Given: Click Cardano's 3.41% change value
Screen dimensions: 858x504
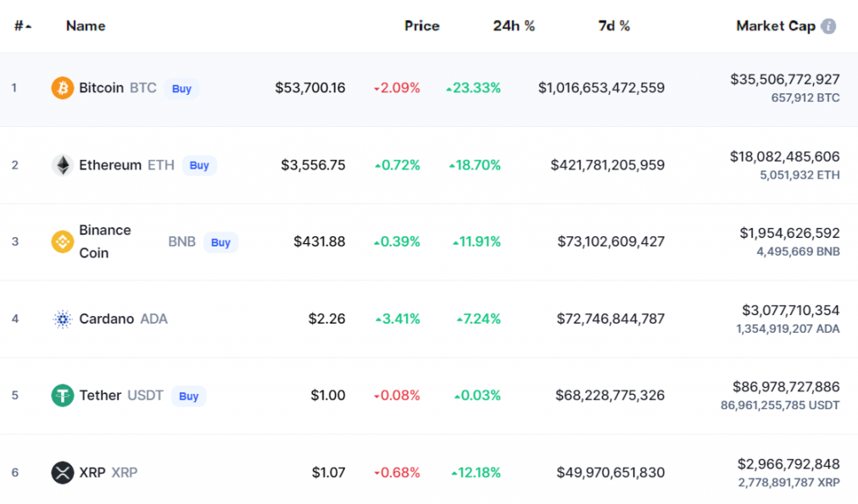Looking at the screenshot, I should (398, 318).
